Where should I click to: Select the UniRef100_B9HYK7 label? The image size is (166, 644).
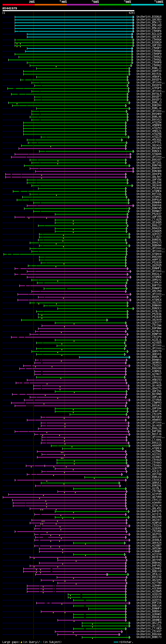149,168
